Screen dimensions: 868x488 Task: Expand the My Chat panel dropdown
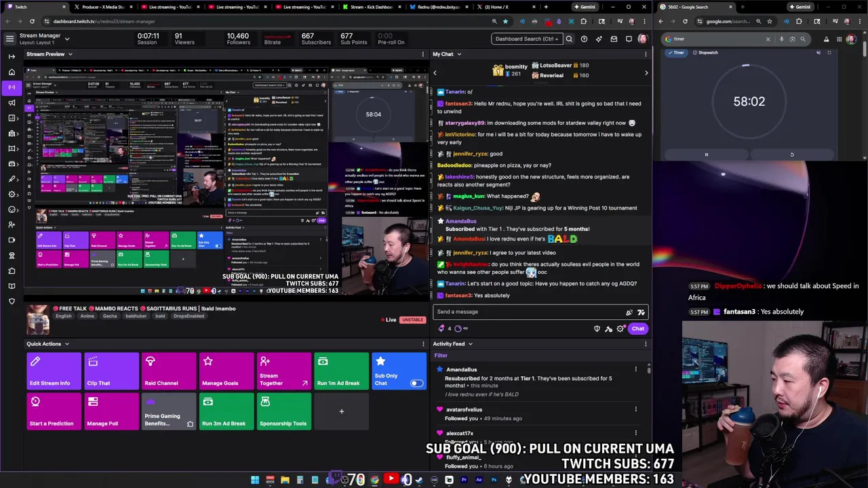[x=459, y=54]
